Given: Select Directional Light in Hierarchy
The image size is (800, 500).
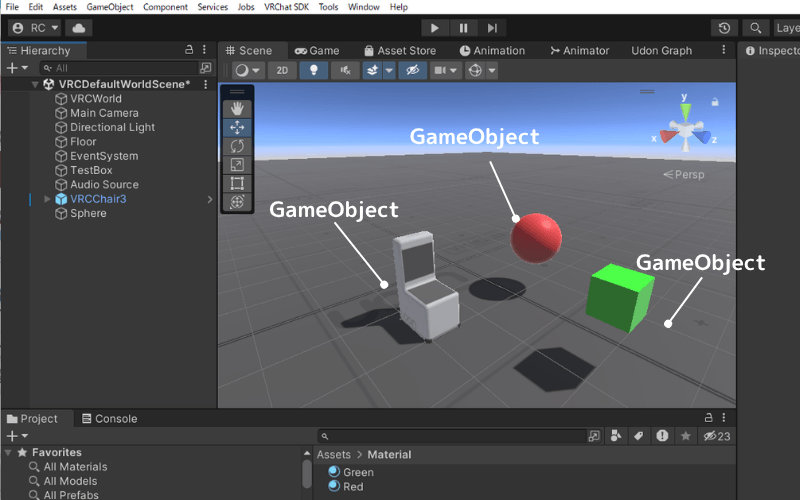Looking at the screenshot, I should [112, 127].
